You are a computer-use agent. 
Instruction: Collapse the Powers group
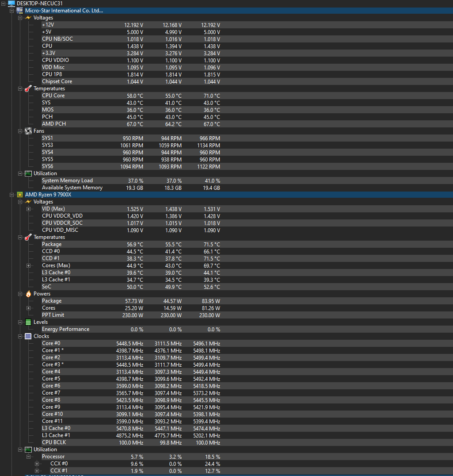(x=20, y=294)
